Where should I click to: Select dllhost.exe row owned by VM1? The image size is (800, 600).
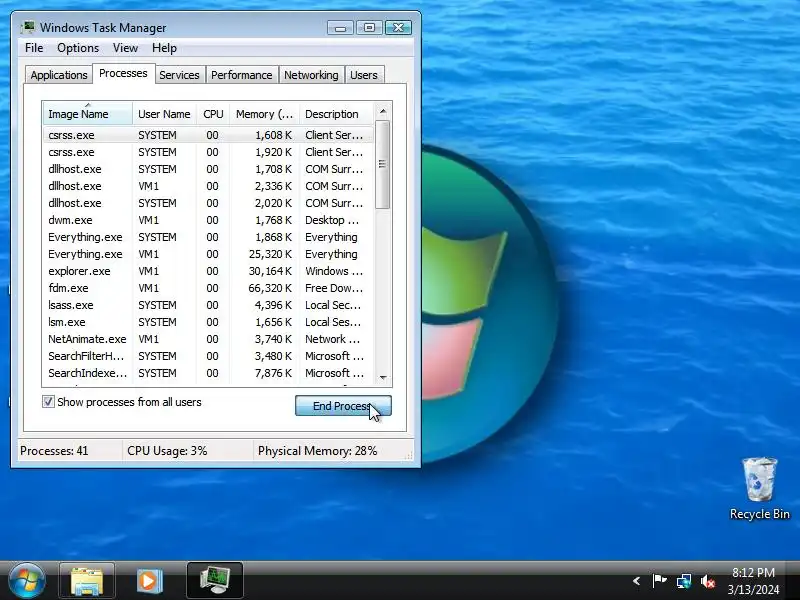point(208,186)
